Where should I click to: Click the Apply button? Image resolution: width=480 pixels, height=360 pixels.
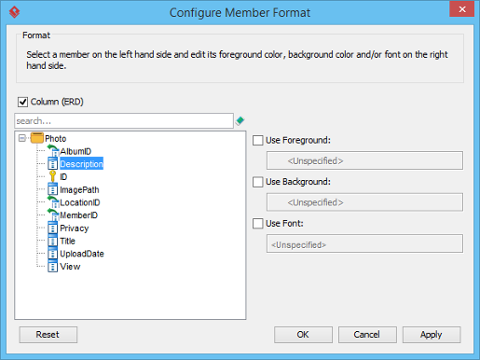(431, 334)
